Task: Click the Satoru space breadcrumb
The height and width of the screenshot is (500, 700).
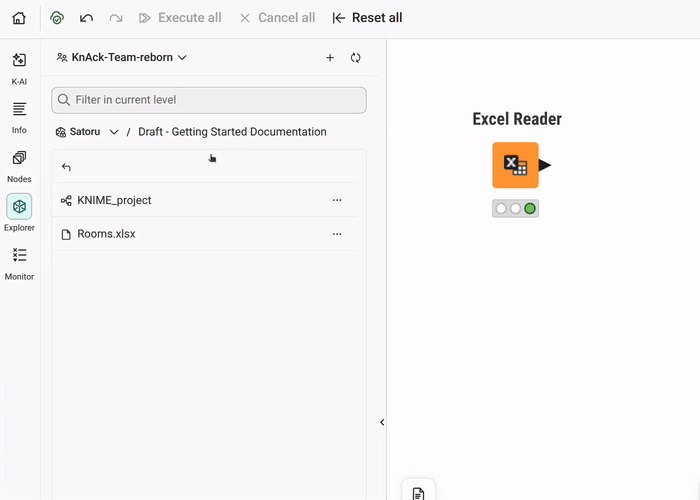Action: pyautogui.click(x=78, y=132)
